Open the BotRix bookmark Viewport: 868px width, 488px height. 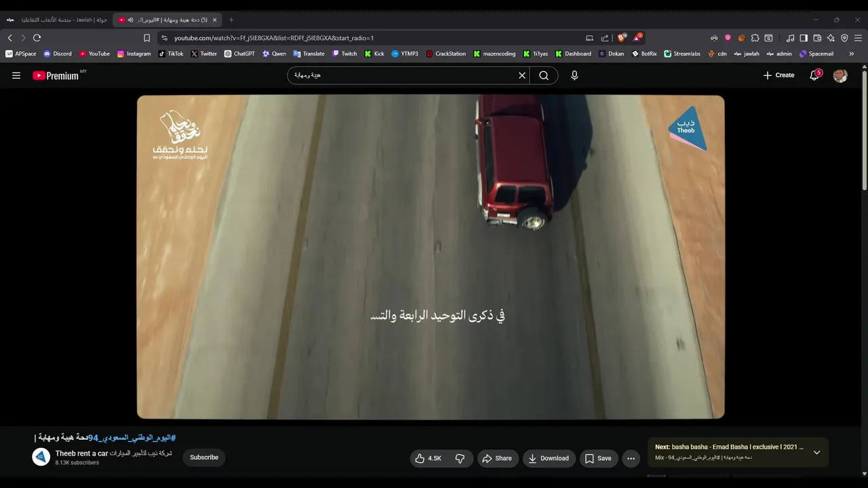tap(644, 54)
